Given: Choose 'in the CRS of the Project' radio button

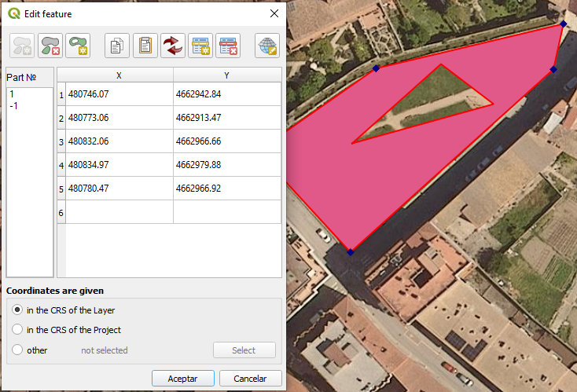Looking at the screenshot, I should tap(17, 330).
